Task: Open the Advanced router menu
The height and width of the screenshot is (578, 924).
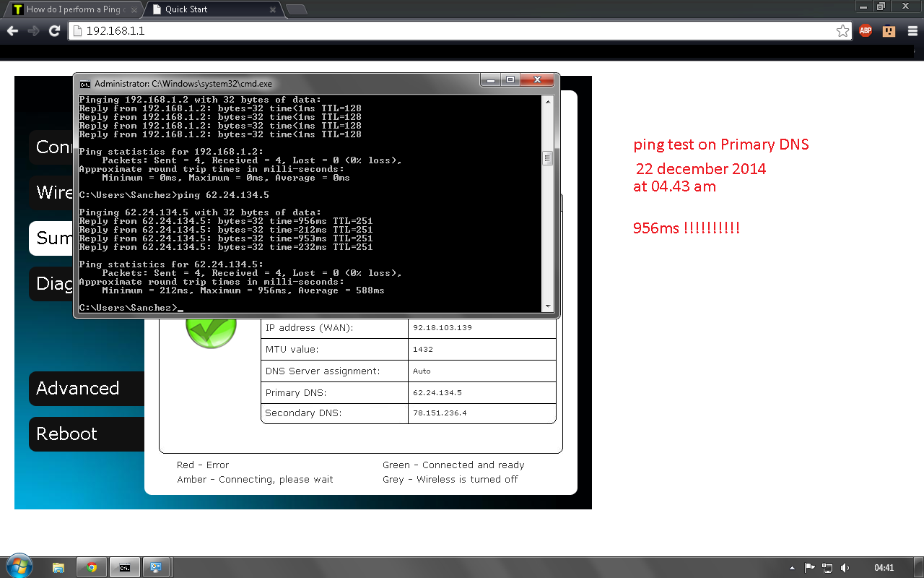Action: pyautogui.click(x=78, y=389)
